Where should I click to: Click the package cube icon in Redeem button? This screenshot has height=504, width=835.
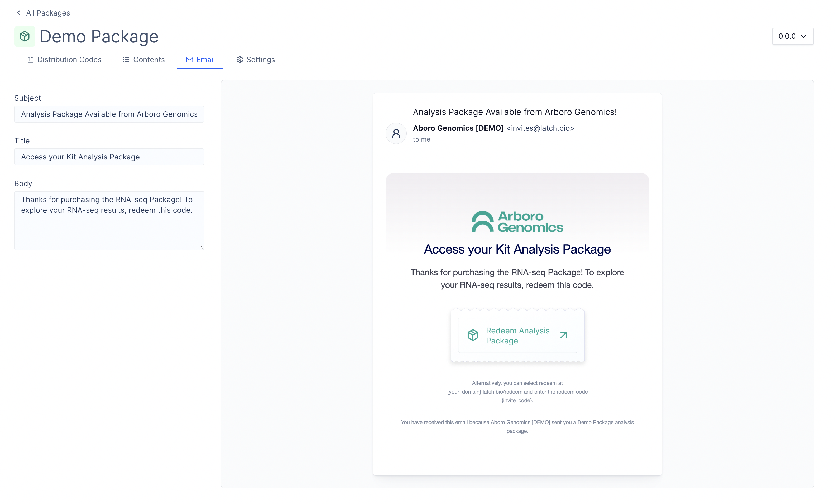[x=473, y=335]
